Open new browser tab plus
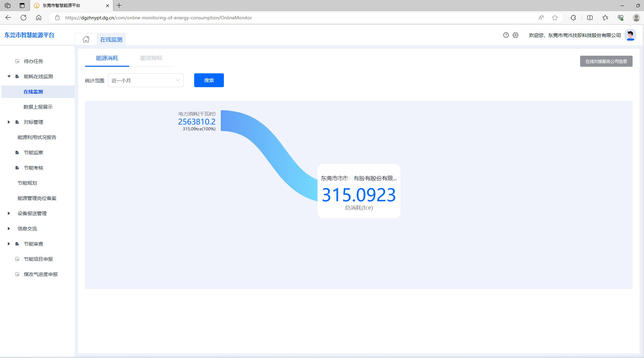 pos(119,6)
